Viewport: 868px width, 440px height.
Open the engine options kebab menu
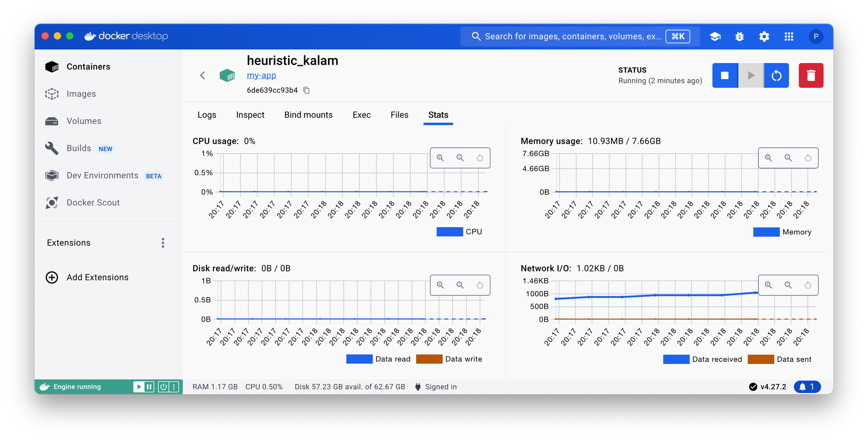(174, 387)
